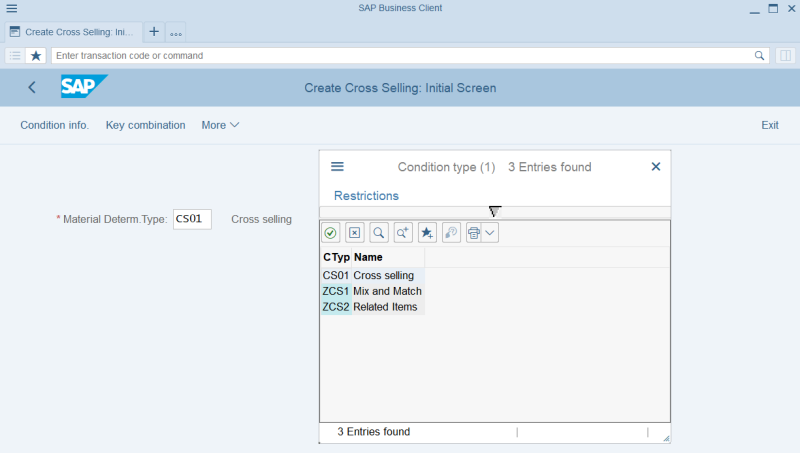
Task: Open the hamburger menu in SAP Business Client
Action: coord(11,8)
